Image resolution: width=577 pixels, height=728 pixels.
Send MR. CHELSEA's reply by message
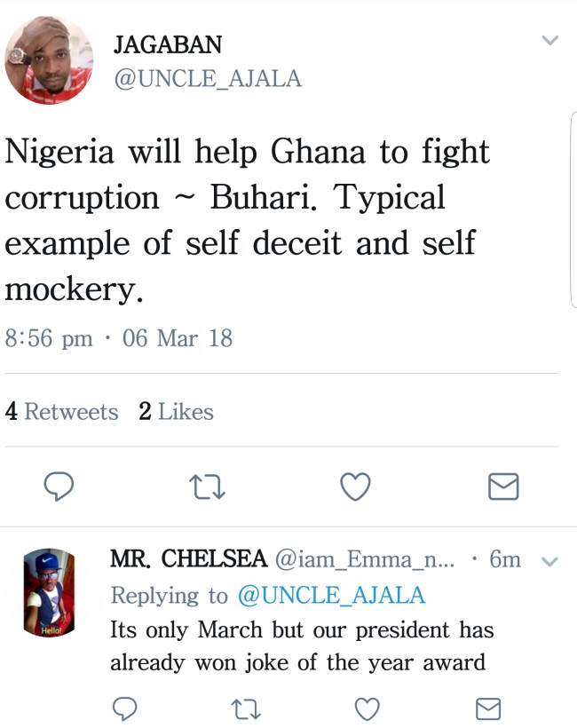coord(487,708)
